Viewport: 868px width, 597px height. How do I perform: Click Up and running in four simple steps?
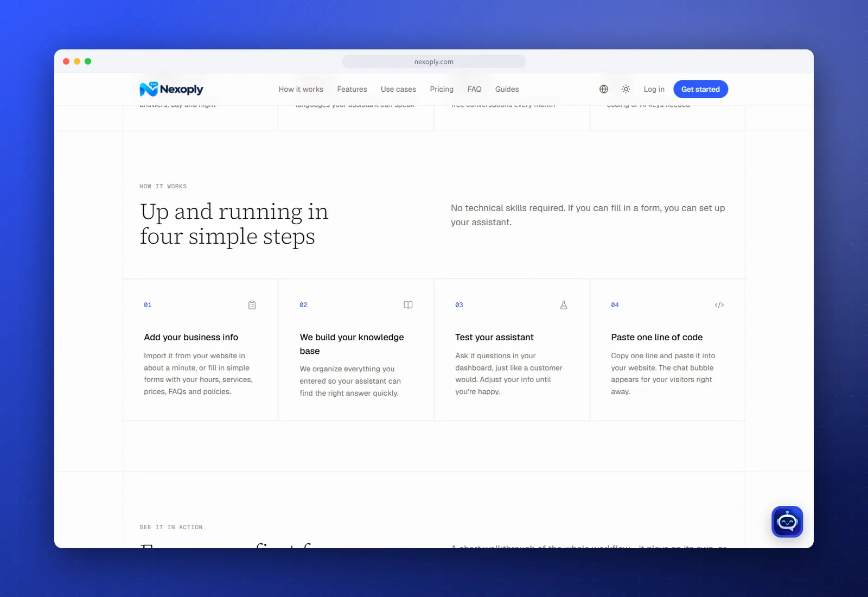(x=234, y=224)
